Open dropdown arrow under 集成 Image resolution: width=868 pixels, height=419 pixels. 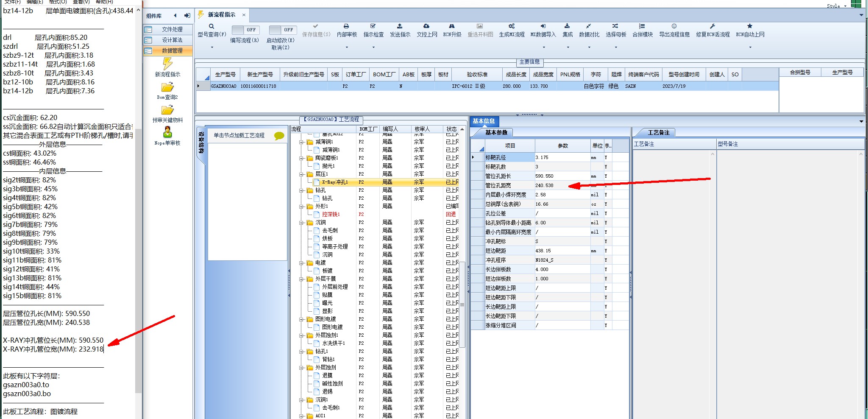[x=568, y=47]
